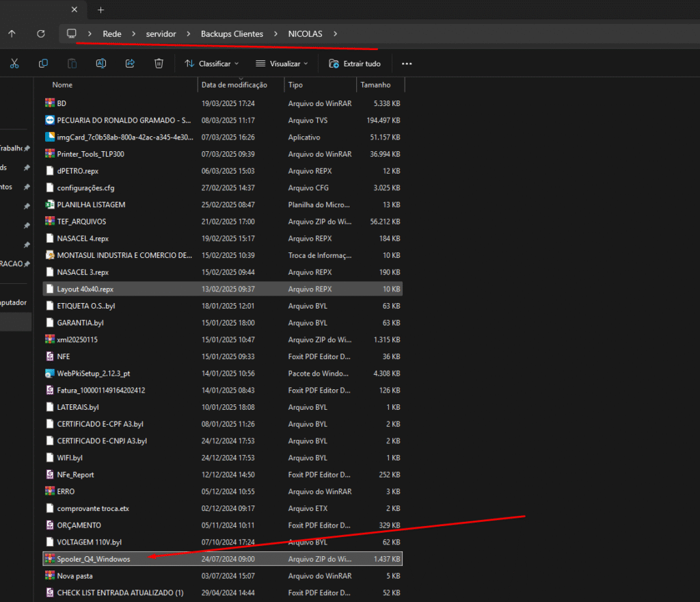Viewport: 700px width, 602px height.
Task: Click the Copy icon in toolbar
Action: pos(43,64)
